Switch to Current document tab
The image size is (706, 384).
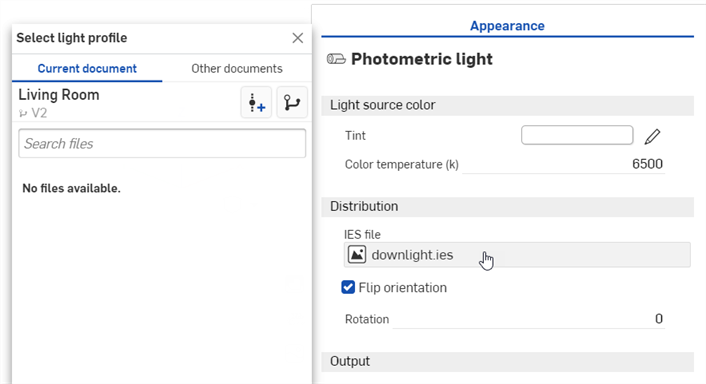point(87,68)
